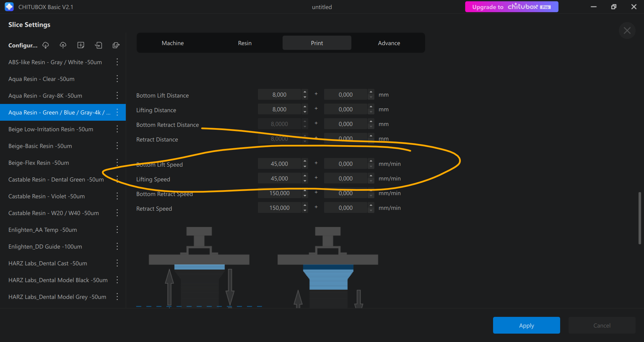Viewport: 644px width, 342px height.
Task: Switch to the Machine tab
Action: pyautogui.click(x=173, y=43)
